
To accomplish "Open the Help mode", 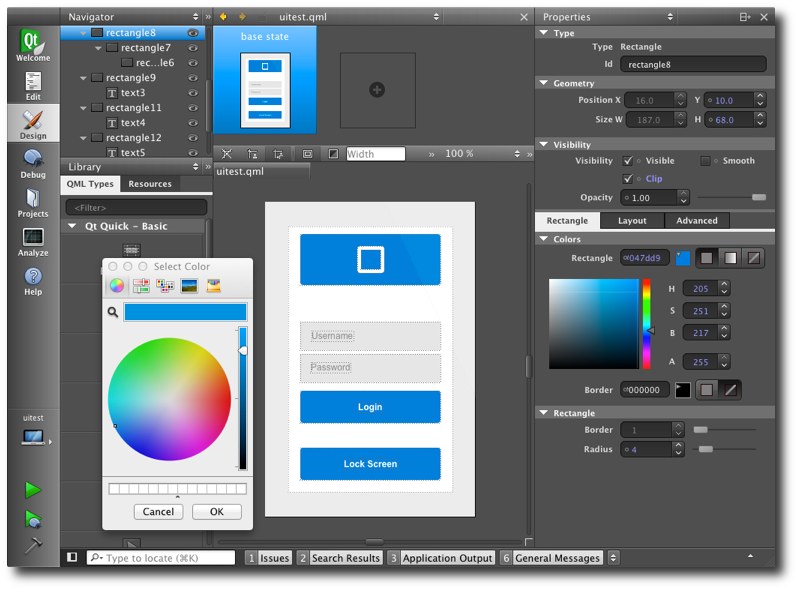I will 33,281.
